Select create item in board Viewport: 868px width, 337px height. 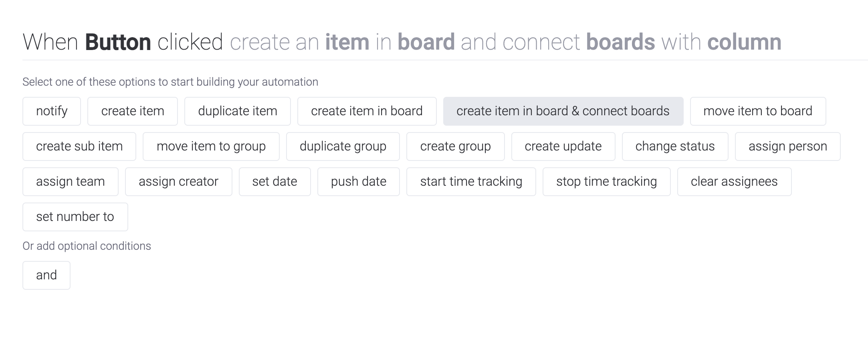(367, 111)
